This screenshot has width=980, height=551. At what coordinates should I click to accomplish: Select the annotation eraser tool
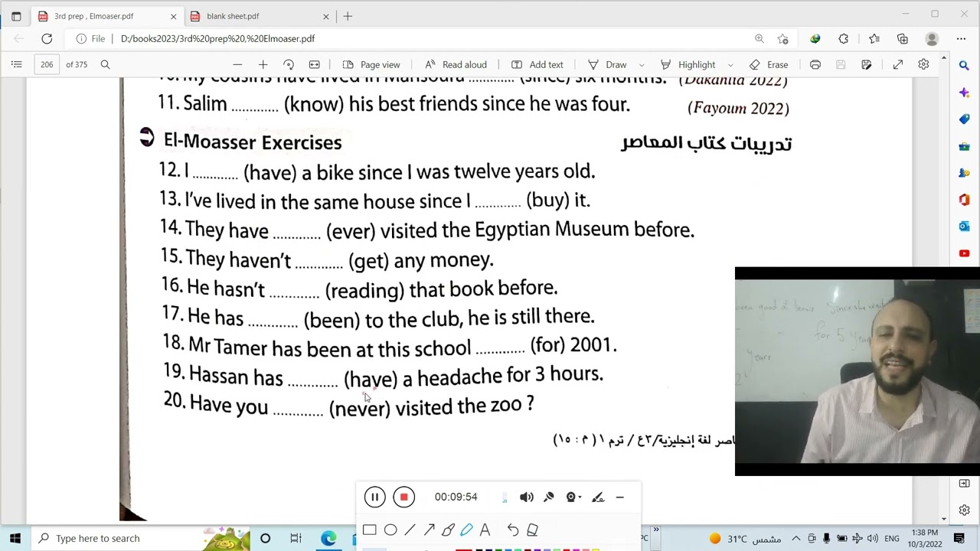[x=532, y=530]
